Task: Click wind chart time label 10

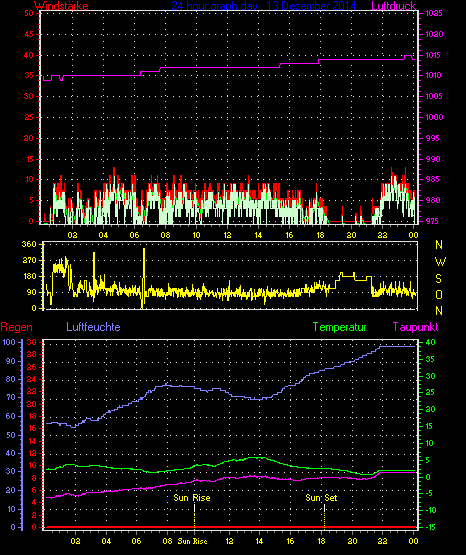Action: (196, 235)
